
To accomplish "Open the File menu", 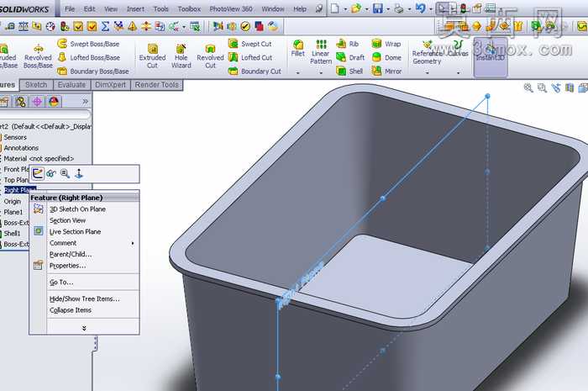I will point(70,8).
